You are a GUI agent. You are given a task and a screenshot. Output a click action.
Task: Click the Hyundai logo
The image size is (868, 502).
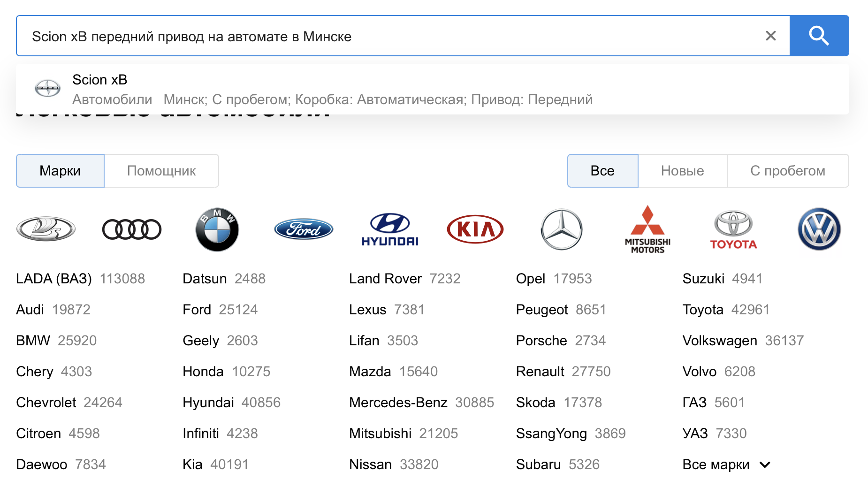(389, 229)
